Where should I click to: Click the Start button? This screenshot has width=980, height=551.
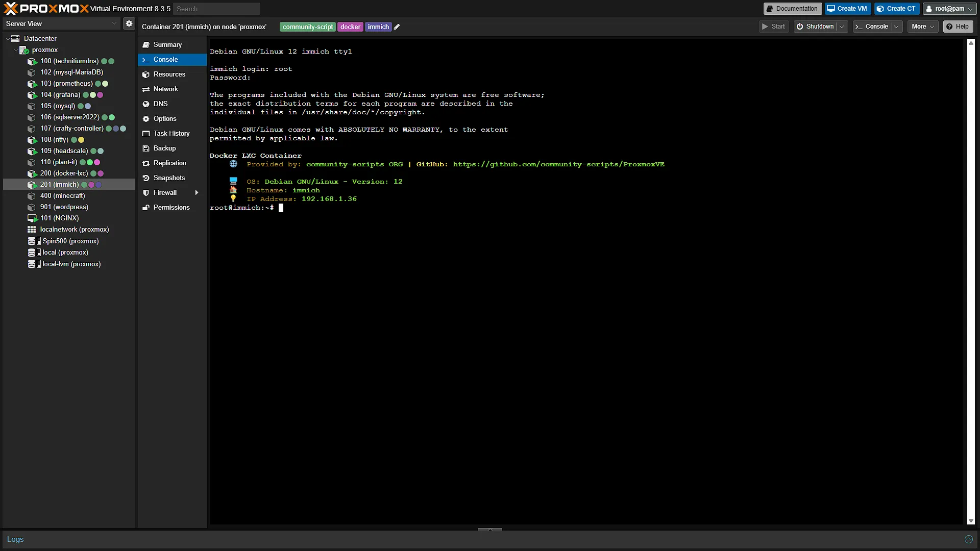(773, 27)
